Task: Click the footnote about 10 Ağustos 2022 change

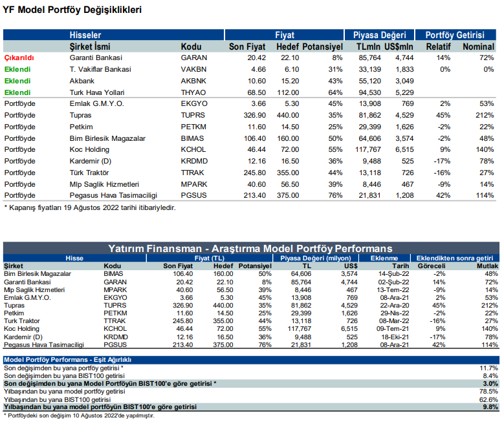Action: pyautogui.click(x=79, y=416)
